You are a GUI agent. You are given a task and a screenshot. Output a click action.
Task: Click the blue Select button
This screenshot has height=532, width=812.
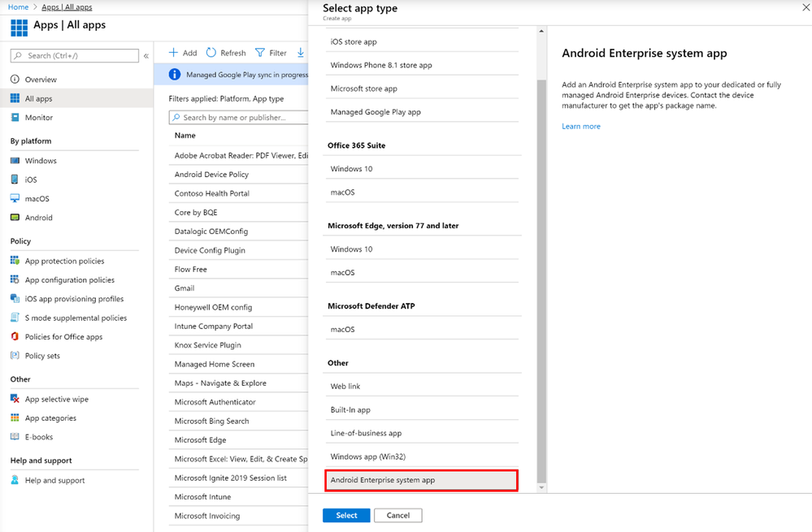coord(346,516)
